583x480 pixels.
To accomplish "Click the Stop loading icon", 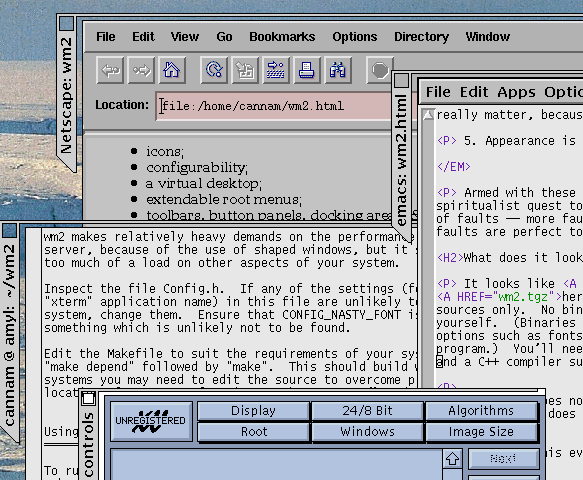I will 379,70.
